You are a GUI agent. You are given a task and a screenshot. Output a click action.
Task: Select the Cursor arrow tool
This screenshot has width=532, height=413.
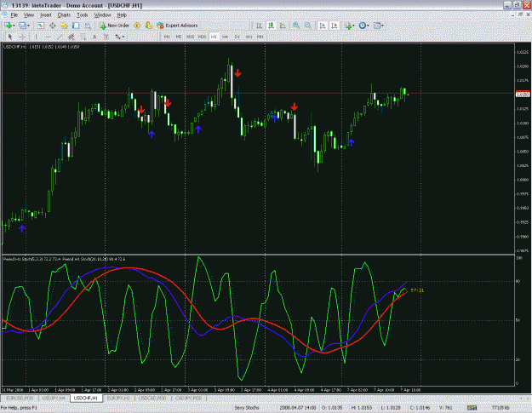click(x=10, y=37)
